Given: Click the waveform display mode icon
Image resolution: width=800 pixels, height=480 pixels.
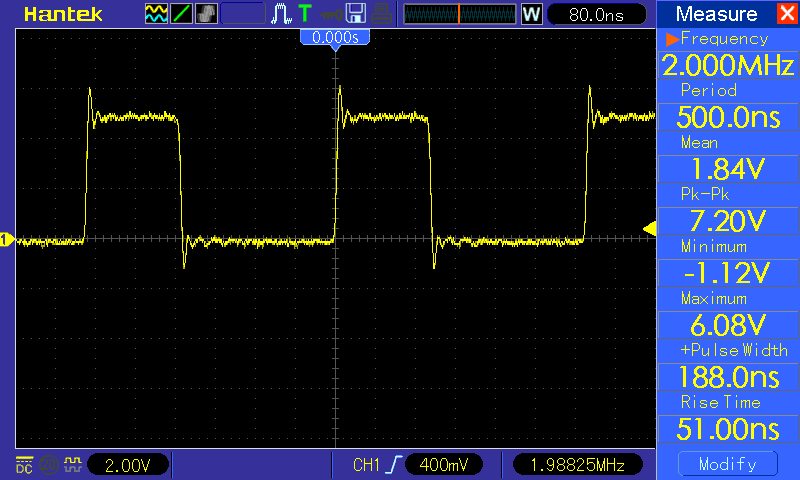Looking at the screenshot, I should [x=156, y=14].
